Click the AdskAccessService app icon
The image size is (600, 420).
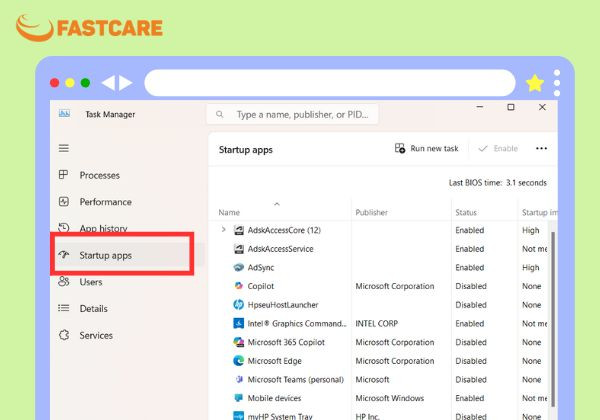click(239, 249)
